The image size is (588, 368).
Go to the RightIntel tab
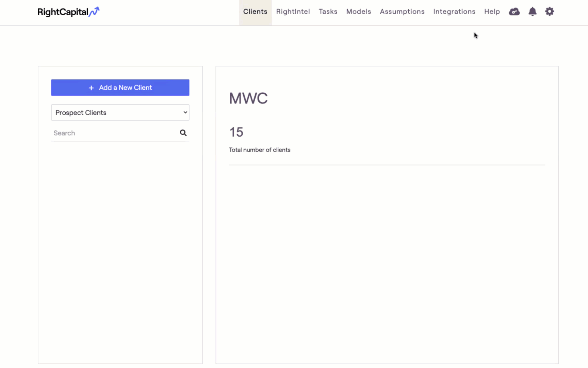point(293,12)
